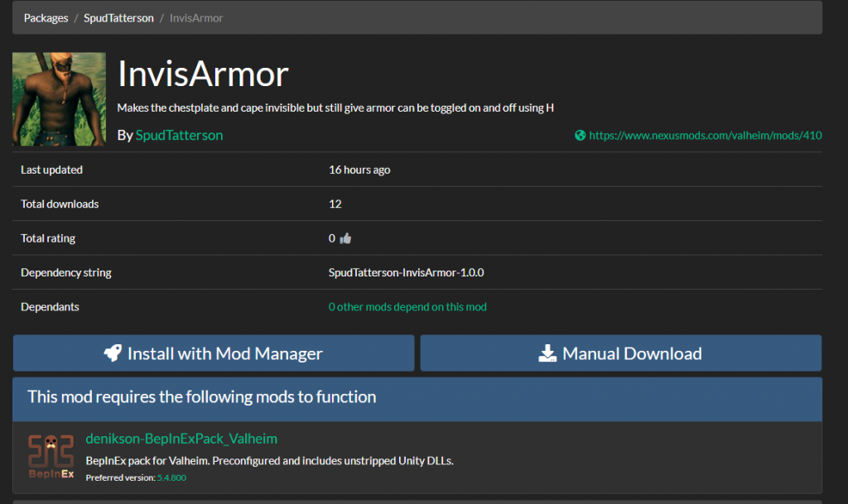
Task: Open the SpudTatterson author profile link
Action: point(179,135)
